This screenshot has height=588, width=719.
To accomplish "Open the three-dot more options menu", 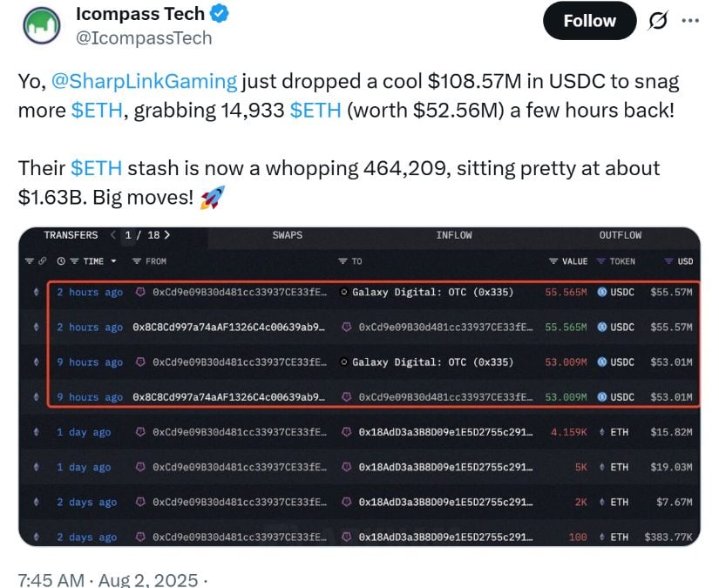I will [x=690, y=21].
